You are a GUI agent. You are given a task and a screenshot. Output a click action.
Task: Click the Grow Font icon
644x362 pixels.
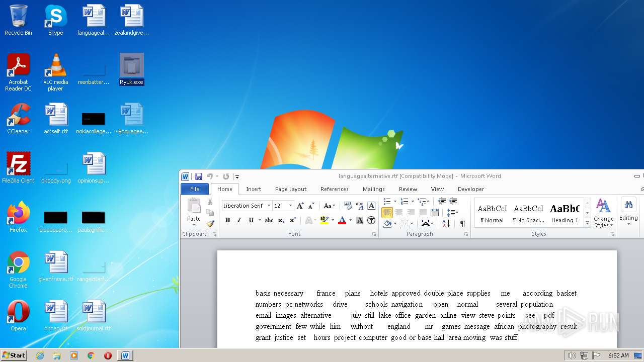tap(300, 206)
